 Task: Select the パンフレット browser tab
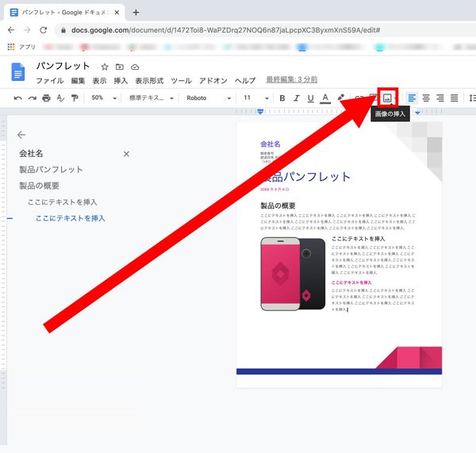click(x=64, y=13)
